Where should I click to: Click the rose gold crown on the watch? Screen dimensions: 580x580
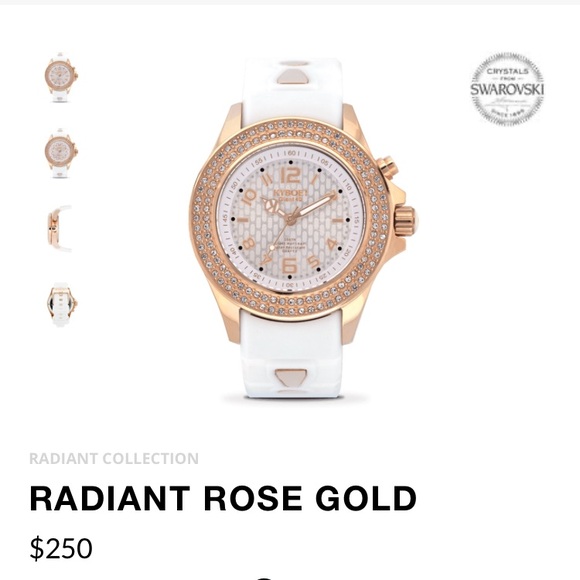406,220
